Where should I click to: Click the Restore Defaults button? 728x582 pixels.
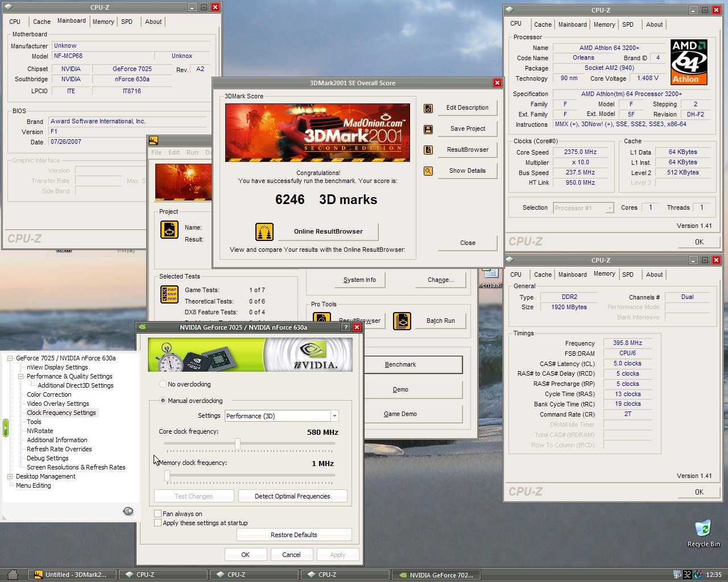click(x=294, y=535)
